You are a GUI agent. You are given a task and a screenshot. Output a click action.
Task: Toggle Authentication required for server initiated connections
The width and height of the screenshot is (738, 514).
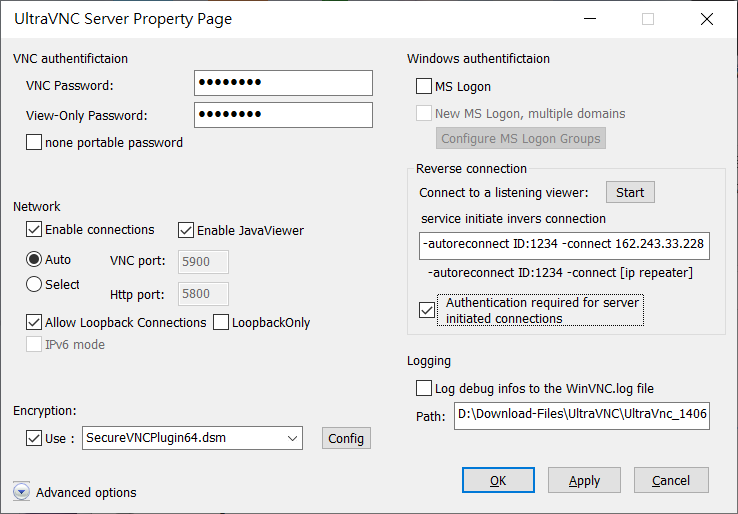427,310
